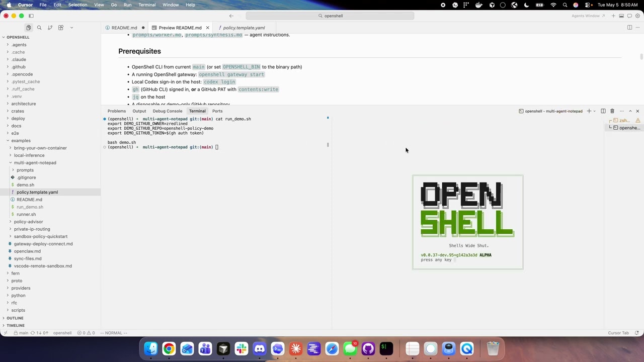Open Slack from the Dock
Viewport: 644px width, 362px height.
tap(242, 348)
